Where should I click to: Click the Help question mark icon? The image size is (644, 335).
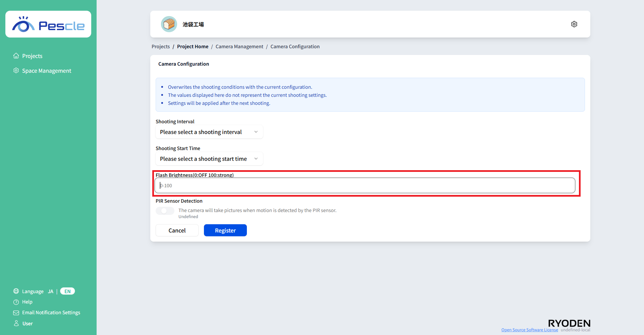coord(16,302)
